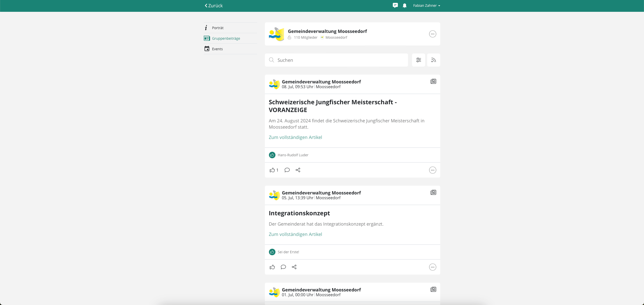Open more options on the Jungfischer post
Image resolution: width=644 pixels, height=305 pixels.
click(x=432, y=170)
